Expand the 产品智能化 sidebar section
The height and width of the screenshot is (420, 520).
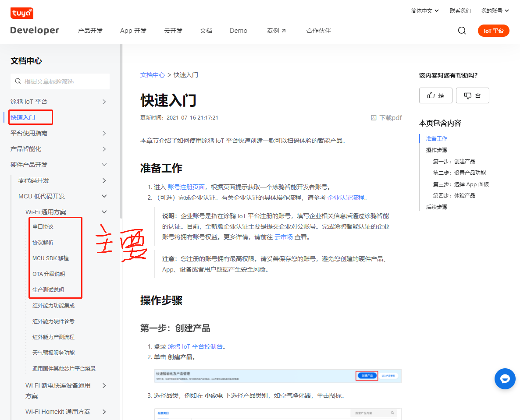point(104,149)
